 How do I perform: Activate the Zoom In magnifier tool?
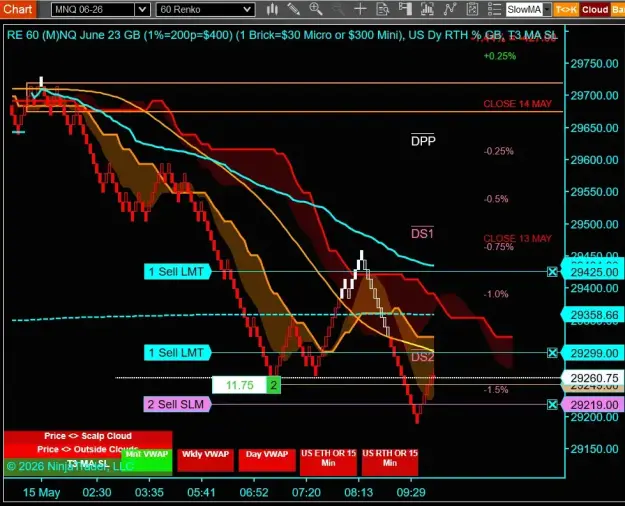pyautogui.click(x=316, y=9)
